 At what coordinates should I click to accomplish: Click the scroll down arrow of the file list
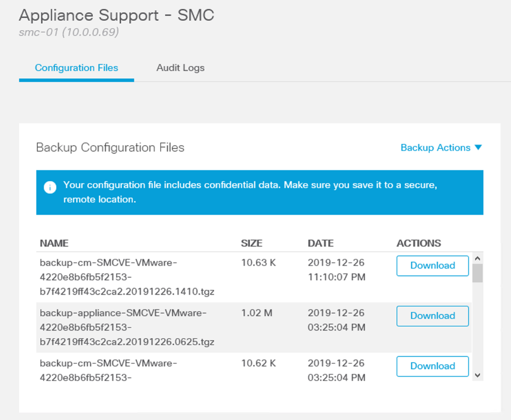(477, 375)
